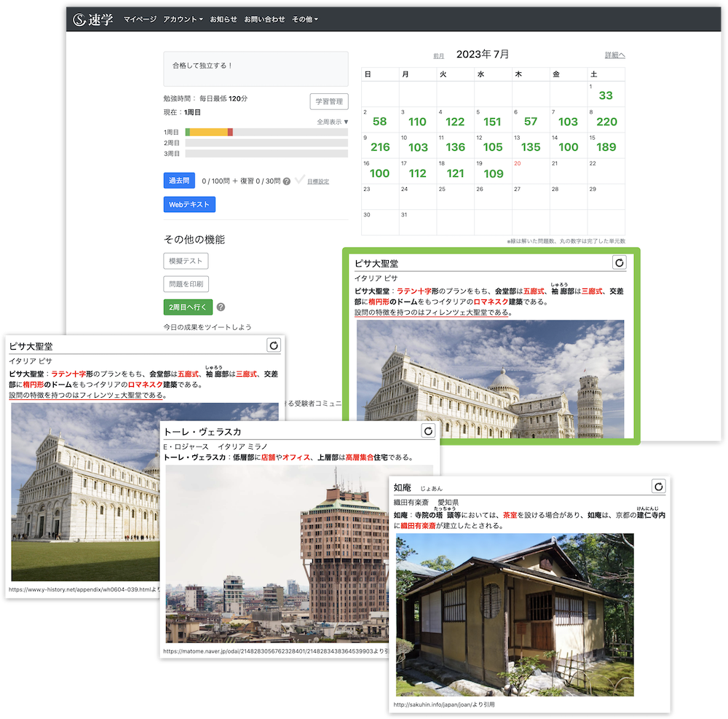Click the 1周目 progress bar

(266, 132)
